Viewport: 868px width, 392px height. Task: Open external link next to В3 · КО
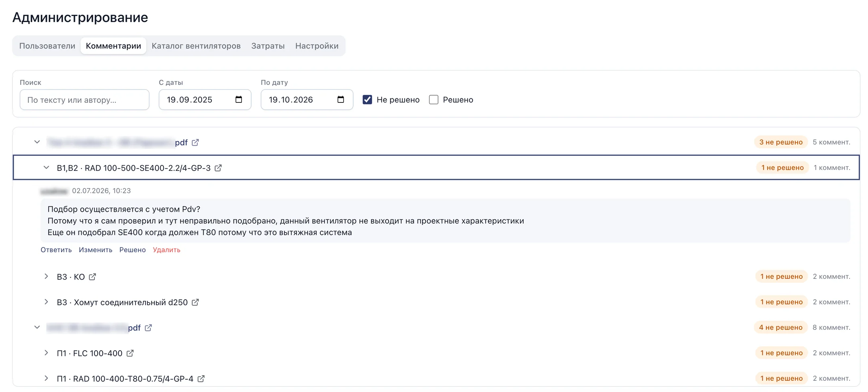pyautogui.click(x=92, y=277)
